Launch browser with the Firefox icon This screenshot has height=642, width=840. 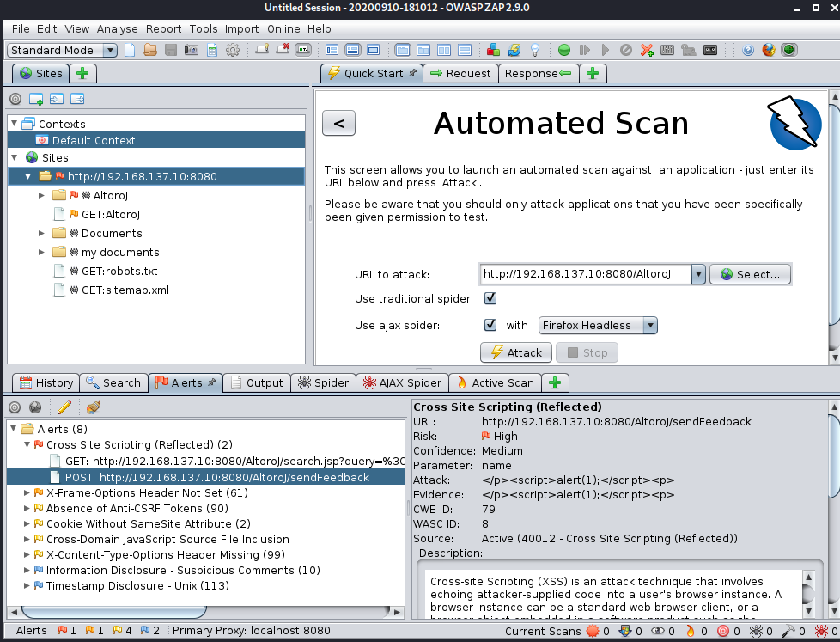769,50
